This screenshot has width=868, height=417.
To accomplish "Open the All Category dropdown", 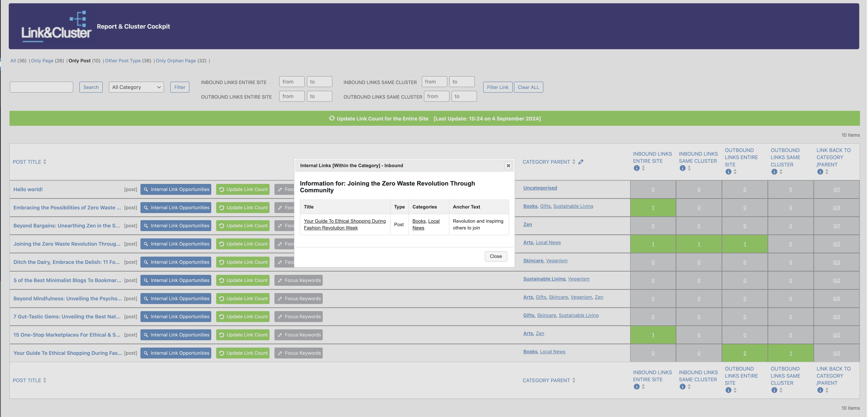I will pyautogui.click(x=136, y=87).
